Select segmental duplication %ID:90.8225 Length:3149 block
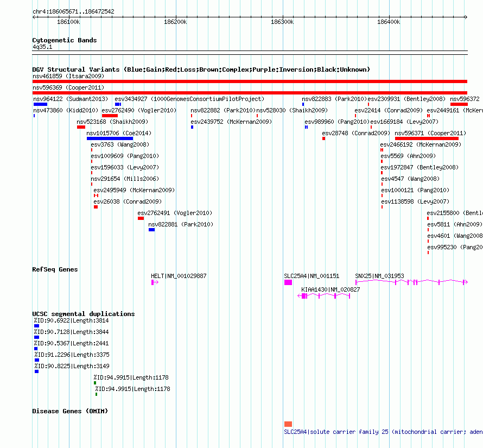Image resolution: width=483 pixels, height=448 pixels. (37, 371)
